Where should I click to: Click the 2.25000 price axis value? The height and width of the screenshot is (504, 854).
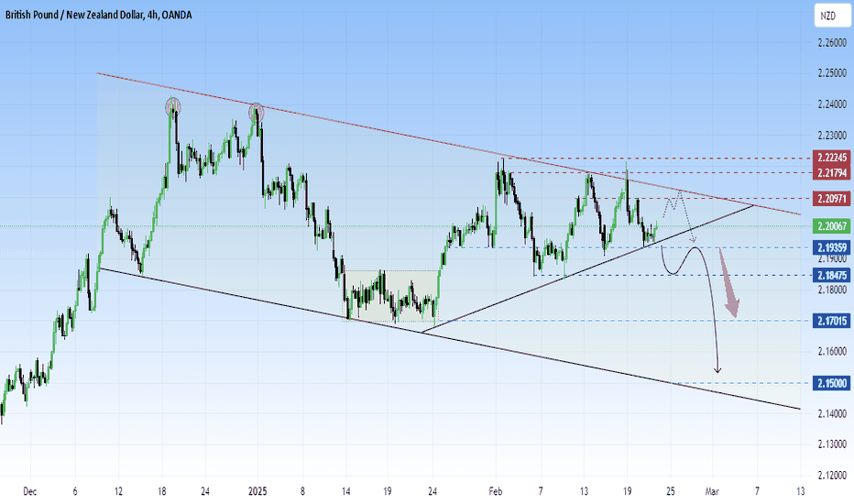pyautogui.click(x=832, y=73)
